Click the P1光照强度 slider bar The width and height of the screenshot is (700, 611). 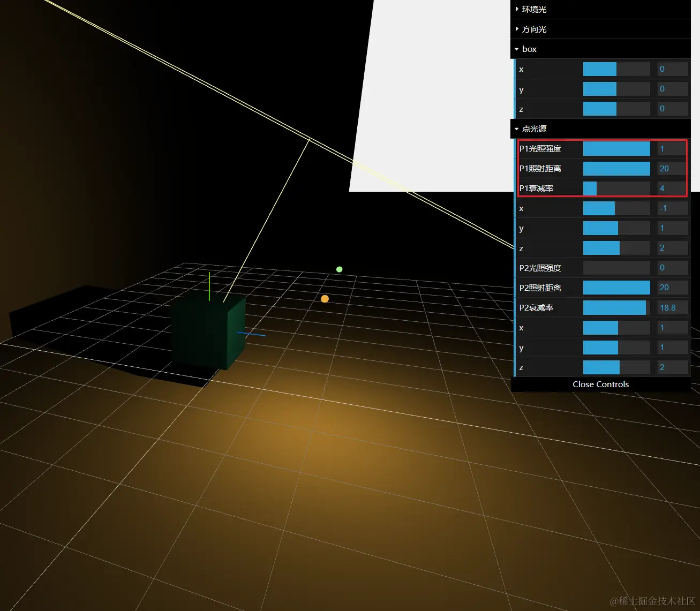(x=616, y=148)
